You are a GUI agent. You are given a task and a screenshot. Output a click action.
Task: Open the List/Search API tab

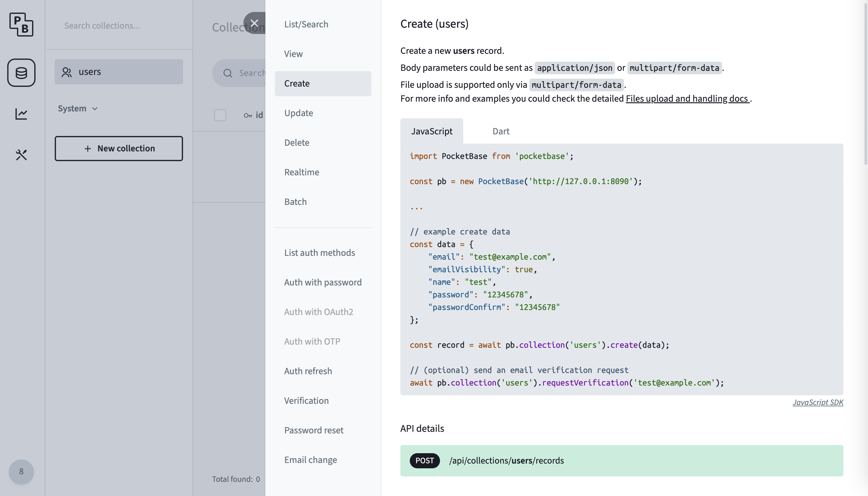click(x=323, y=24)
